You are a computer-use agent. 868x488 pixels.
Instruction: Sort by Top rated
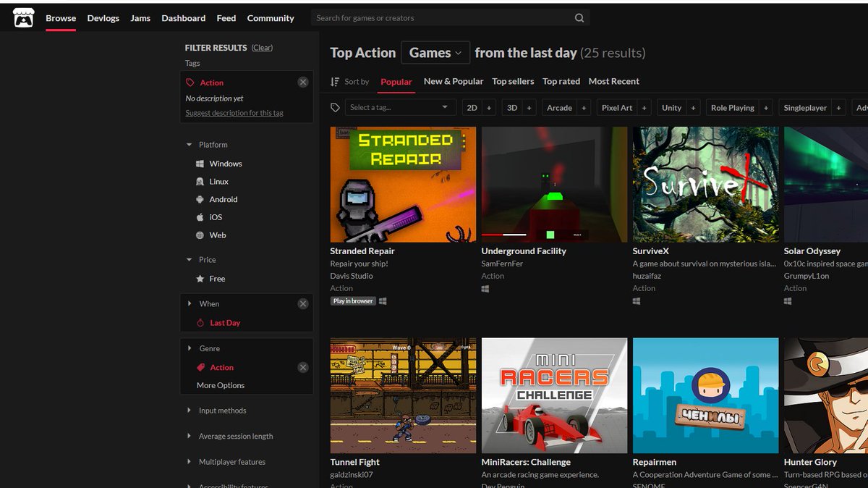561,82
